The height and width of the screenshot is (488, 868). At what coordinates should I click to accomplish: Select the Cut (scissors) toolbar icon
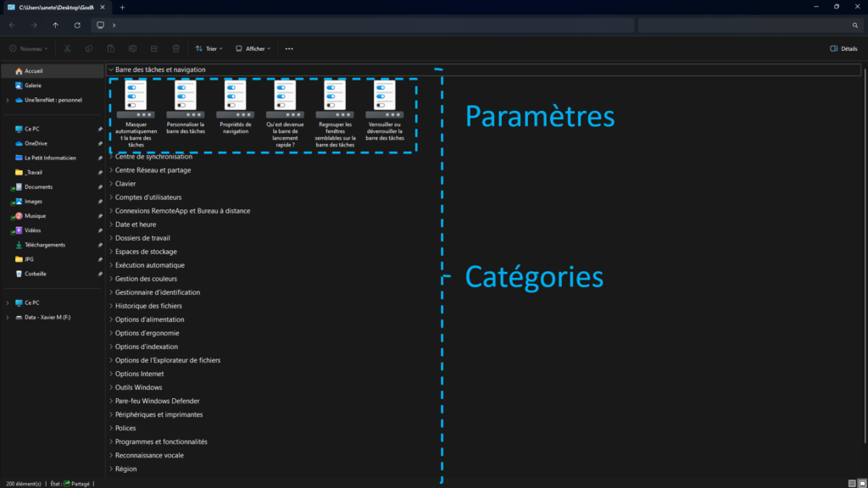(x=66, y=48)
